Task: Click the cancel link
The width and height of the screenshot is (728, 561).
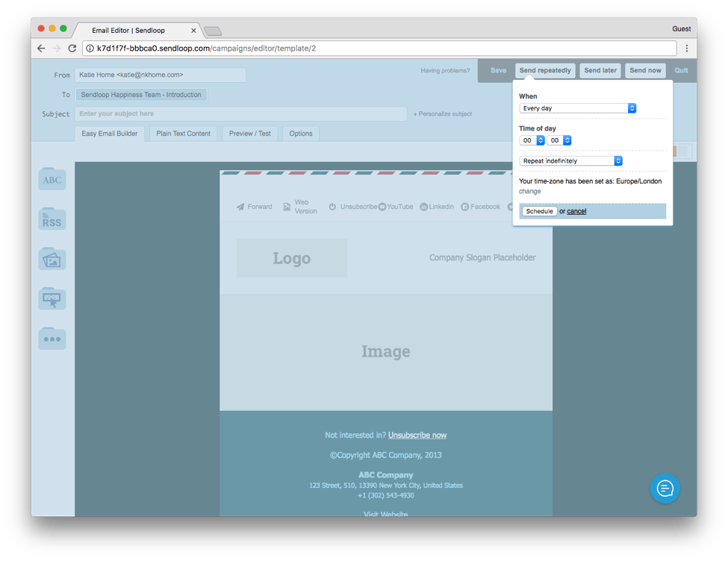Action: click(x=576, y=211)
